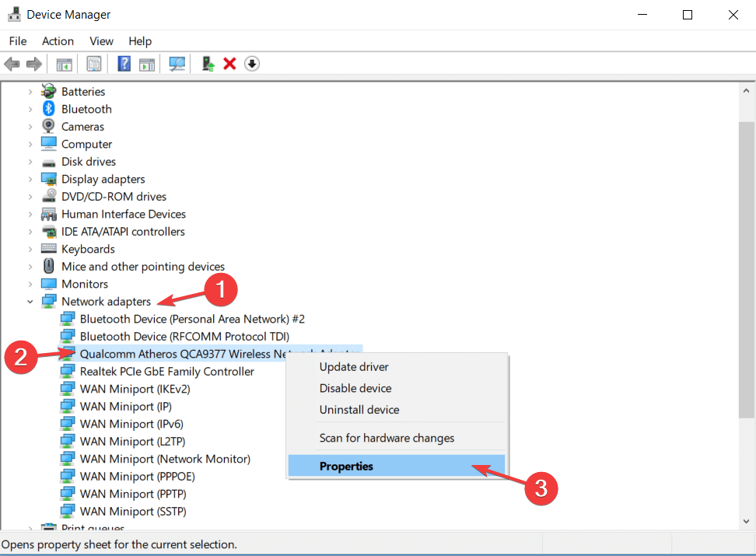The image size is (756, 556).
Task: Collapse the Network adapters category
Action: (30, 301)
